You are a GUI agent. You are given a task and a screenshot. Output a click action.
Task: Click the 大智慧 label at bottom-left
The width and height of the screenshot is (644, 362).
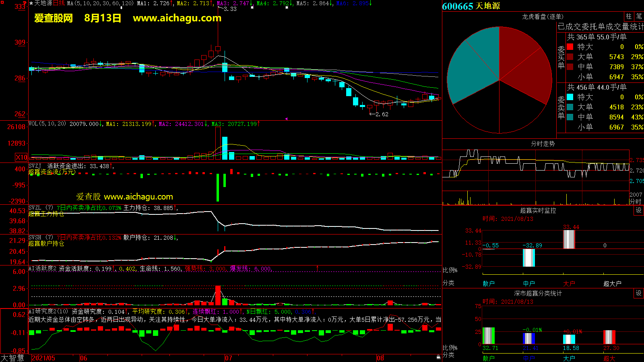point(12,358)
